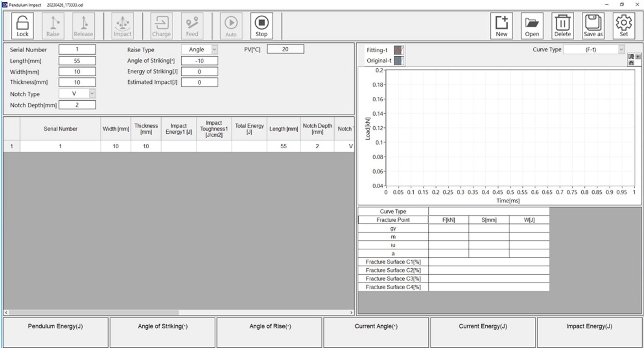The height and width of the screenshot is (348, 644).
Task: Select row 1 in the results table
Action: pos(12,146)
